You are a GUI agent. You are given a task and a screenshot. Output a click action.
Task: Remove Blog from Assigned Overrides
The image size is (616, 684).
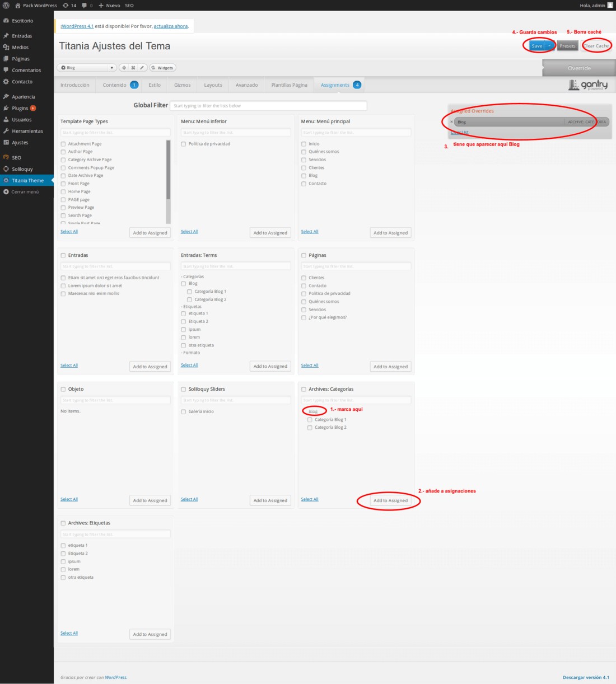point(451,121)
